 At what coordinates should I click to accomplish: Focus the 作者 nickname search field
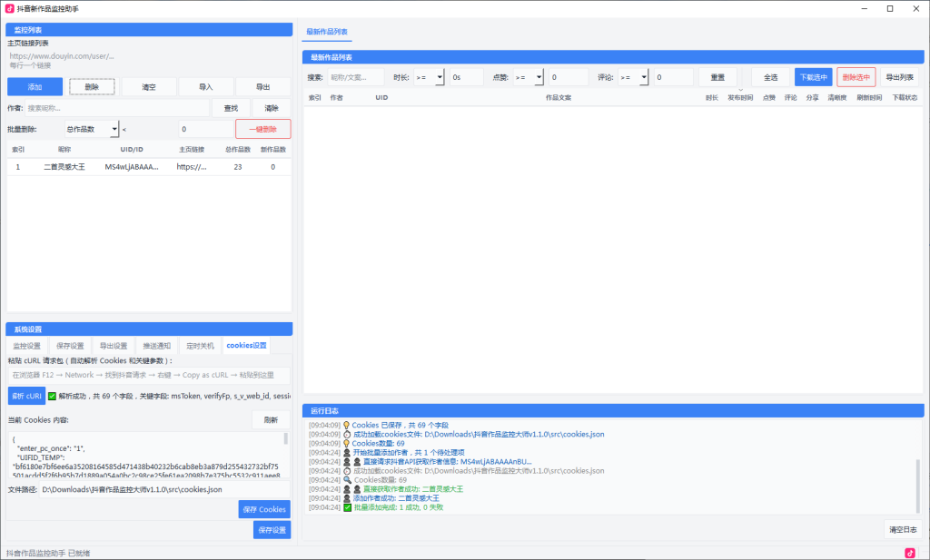[x=117, y=108]
